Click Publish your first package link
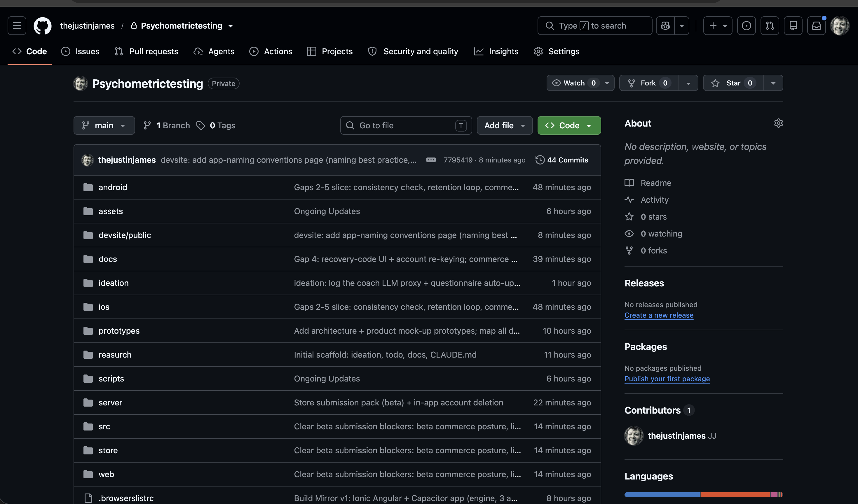 tap(667, 379)
